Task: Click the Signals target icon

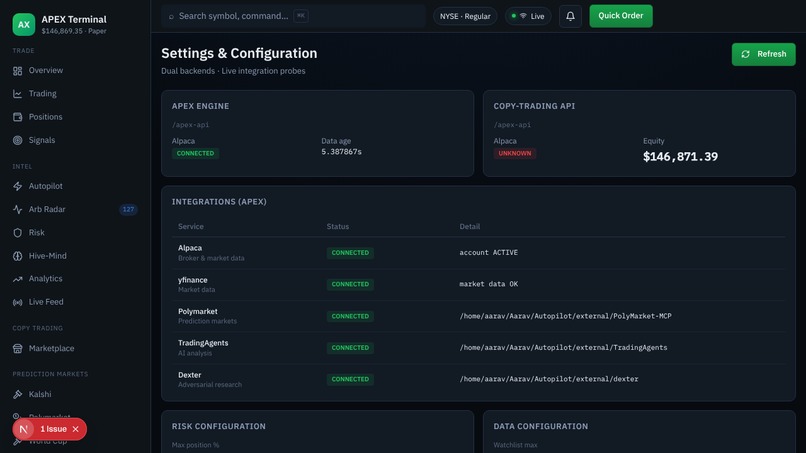Action: pyautogui.click(x=17, y=140)
